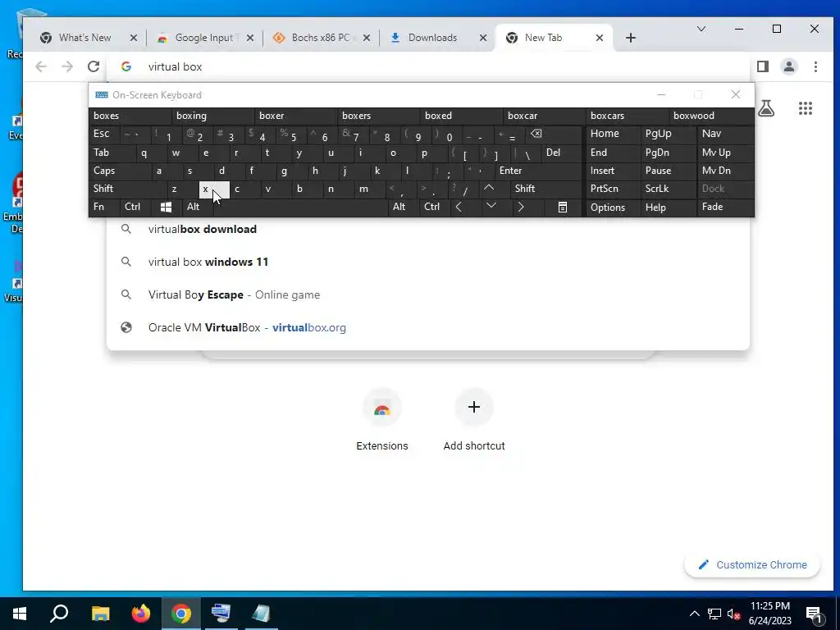840x630 pixels.
Task: Click the back navigation arrow in Chrome
Action: point(41,66)
